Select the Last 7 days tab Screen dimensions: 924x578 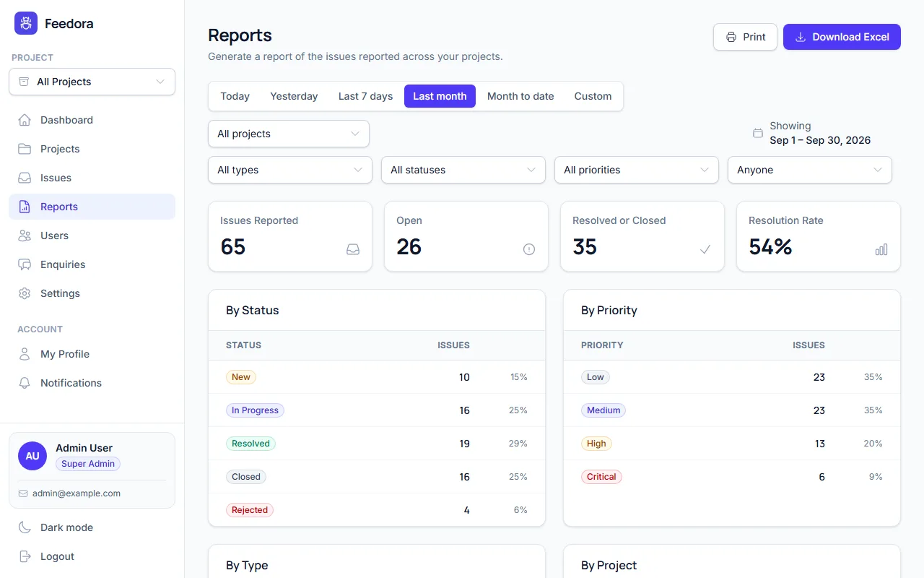366,96
